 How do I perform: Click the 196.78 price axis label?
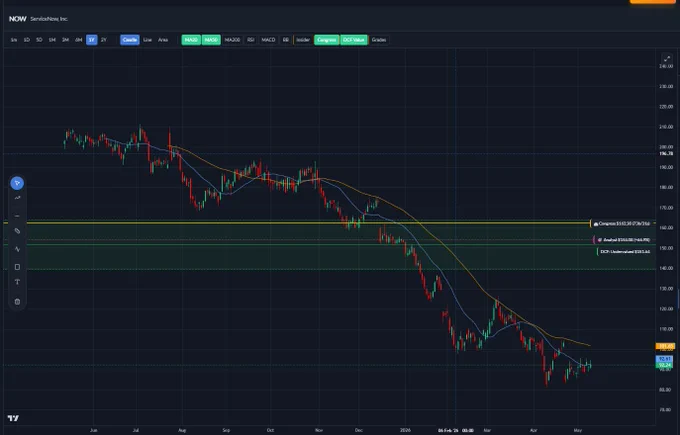pyautogui.click(x=666, y=154)
